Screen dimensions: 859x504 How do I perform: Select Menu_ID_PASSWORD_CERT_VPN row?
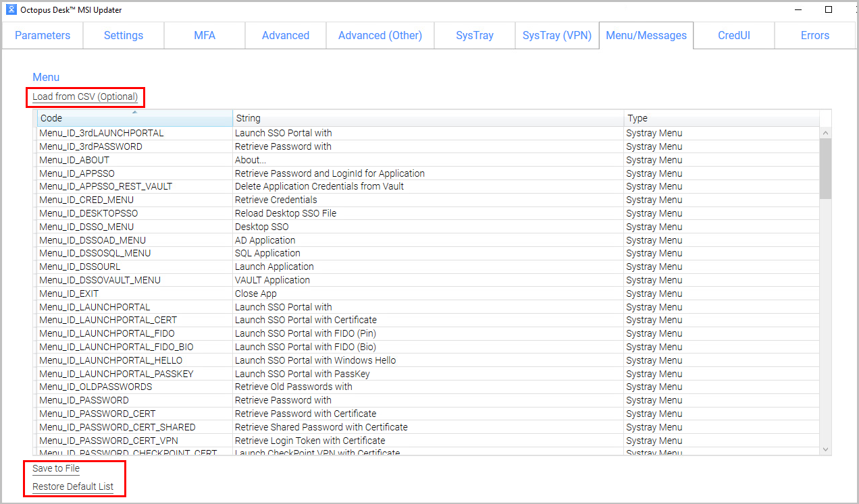(x=428, y=441)
